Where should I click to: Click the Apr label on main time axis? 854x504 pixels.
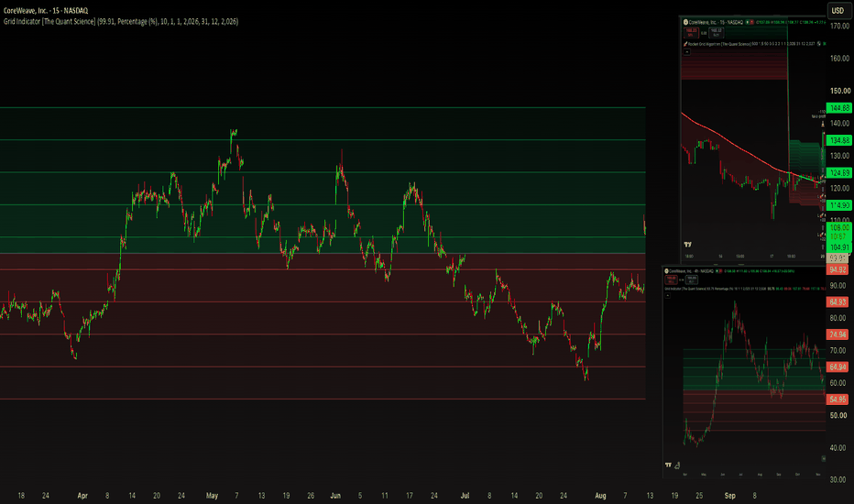(x=82, y=496)
